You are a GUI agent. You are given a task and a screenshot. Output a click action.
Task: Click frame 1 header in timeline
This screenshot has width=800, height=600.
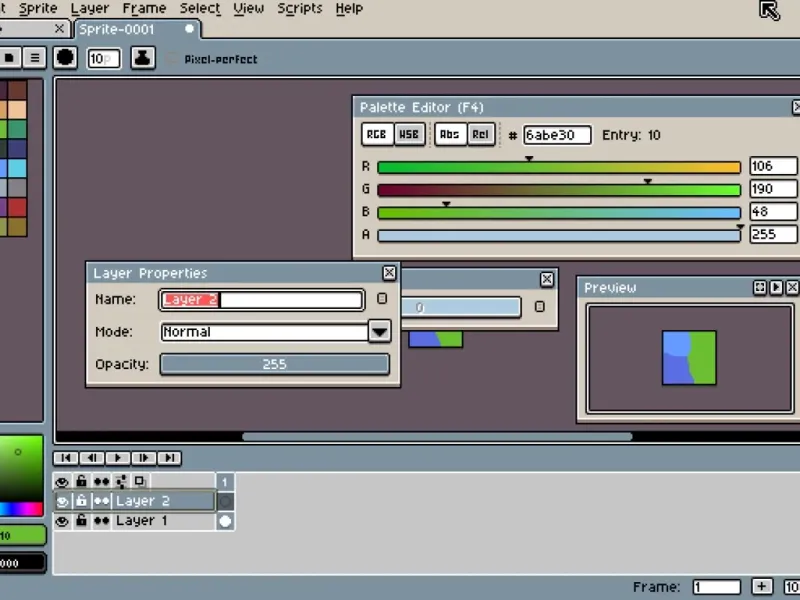pyautogui.click(x=225, y=482)
